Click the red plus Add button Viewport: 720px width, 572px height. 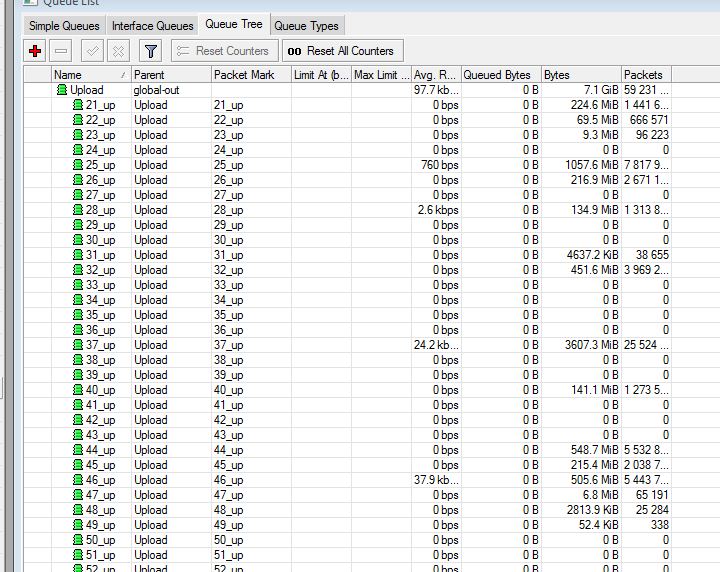point(35,51)
